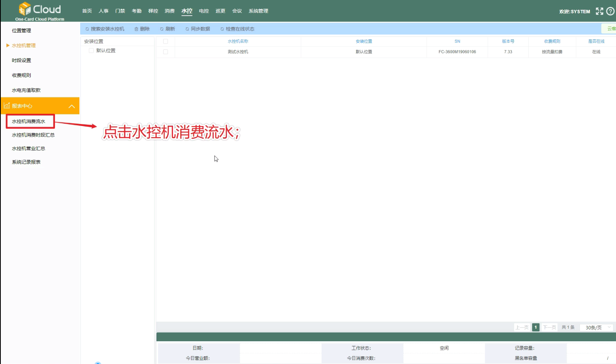
Task: Select the active 水控 menu item
Action: pos(187,11)
